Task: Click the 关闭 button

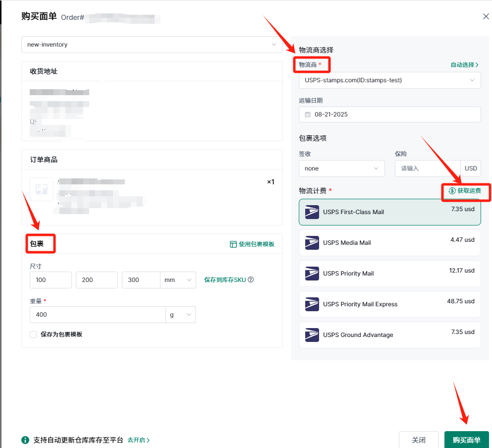Action: [x=418, y=440]
